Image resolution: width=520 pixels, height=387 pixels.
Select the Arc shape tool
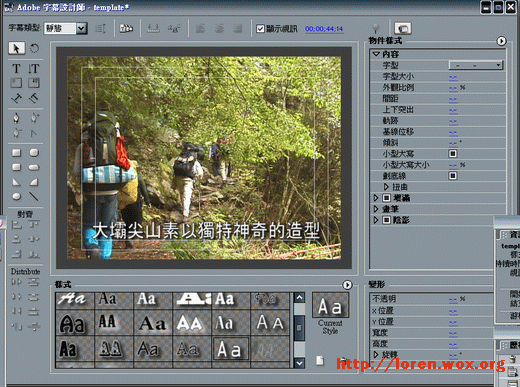[34, 182]
